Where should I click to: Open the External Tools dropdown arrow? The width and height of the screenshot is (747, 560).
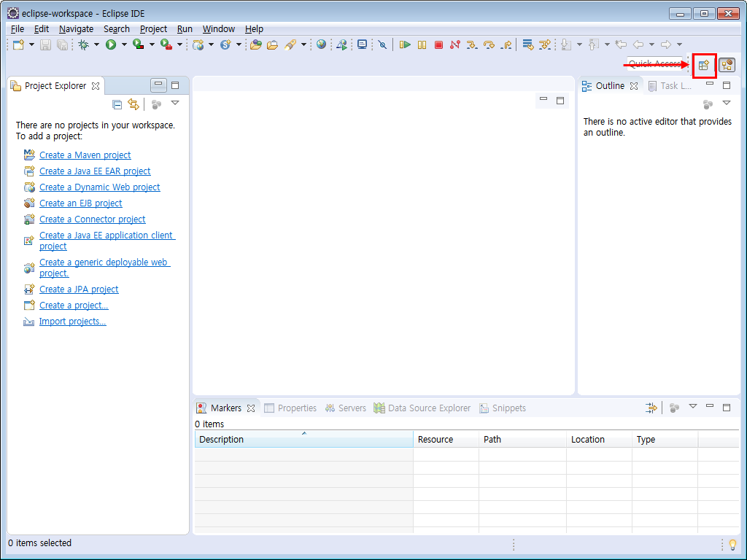click(x=179, y=44)
